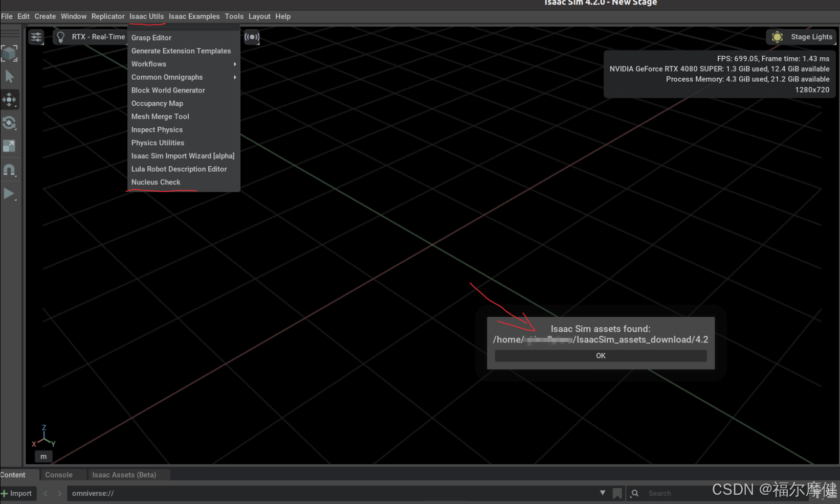Toggle Stage Lights in the top right

pos(811,37)
